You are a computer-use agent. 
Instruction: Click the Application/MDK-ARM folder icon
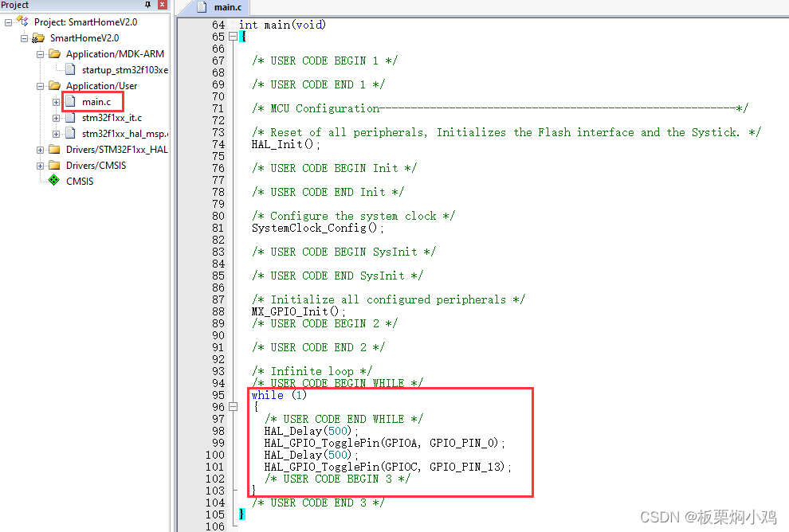pos(56,54)
